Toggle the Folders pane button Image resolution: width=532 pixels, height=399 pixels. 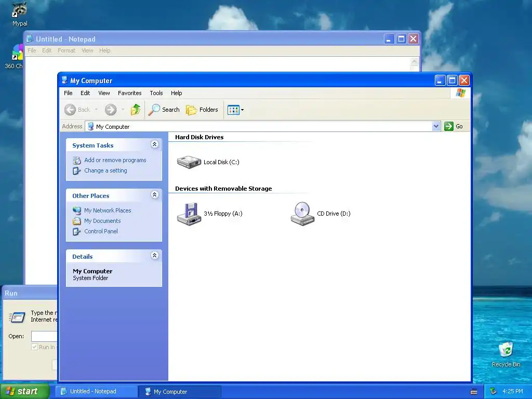(x=202, y=110)
